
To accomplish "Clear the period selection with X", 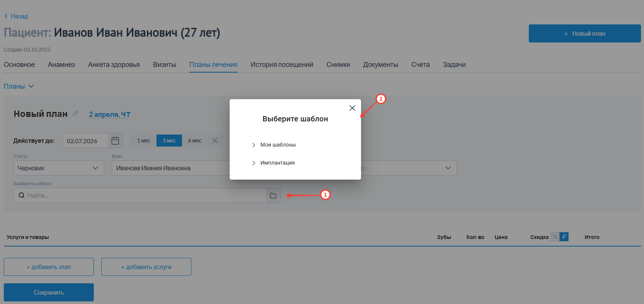I will tap(215, 141).
